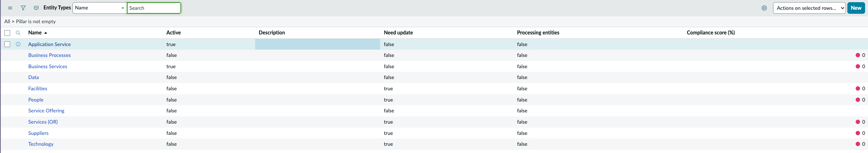Sort by the Name column header
Viewport: 868px width, 153px height.
(35, 33)
